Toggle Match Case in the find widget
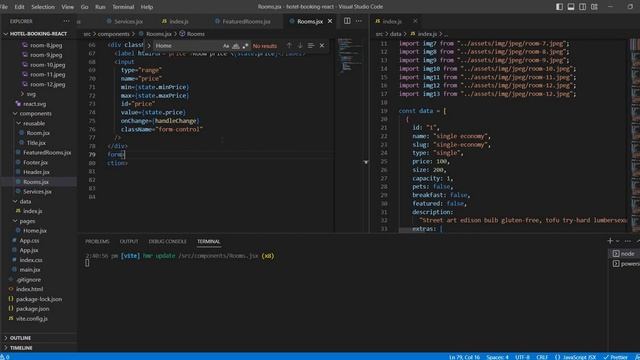Image resolution: width=640 pixels, height=360 pixels. 226,46
